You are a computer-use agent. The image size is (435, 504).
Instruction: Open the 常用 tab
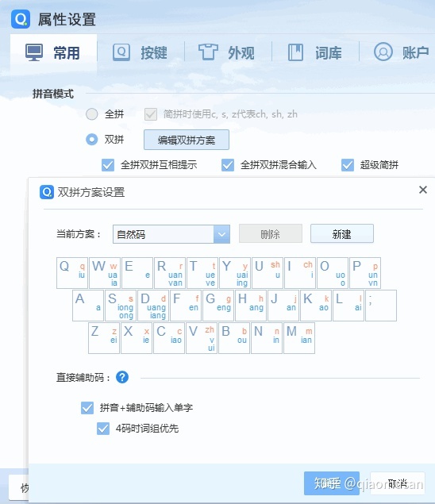(x=53, y=52)
